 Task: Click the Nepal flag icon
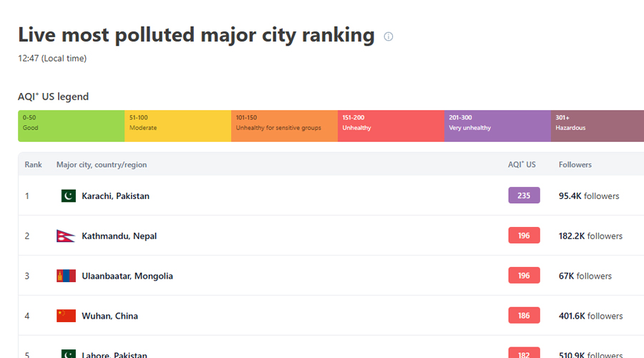coord(66,236)
